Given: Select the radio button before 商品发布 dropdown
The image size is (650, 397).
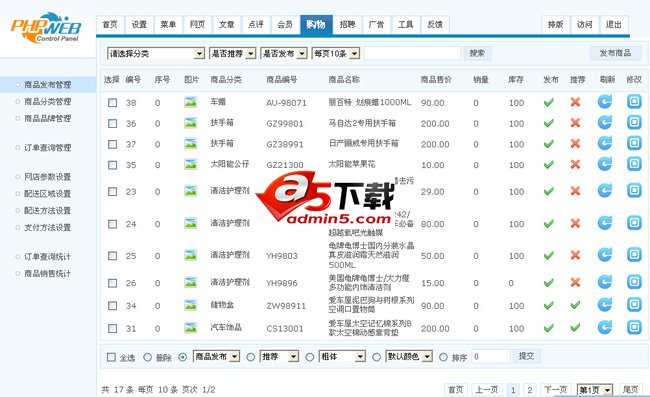Looking at the screenshot, I should click(182, 357).
